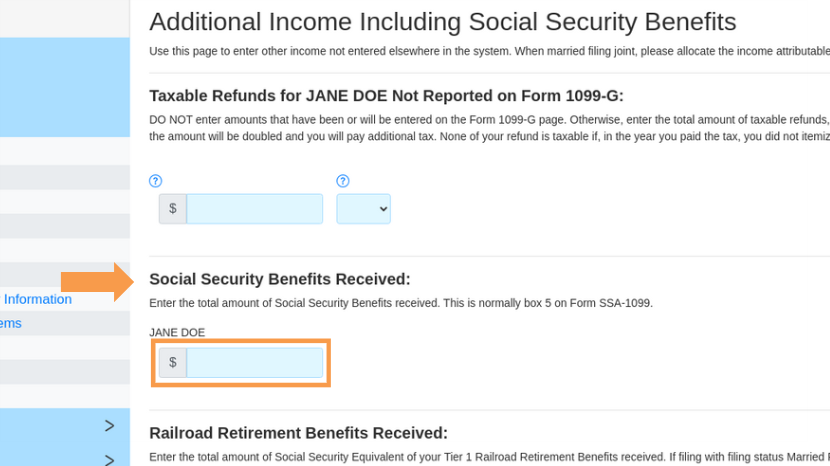Click the Railroad Retirement Benefits Received heading
The height and width of the screenshot is (466, 830).
(299, 433)
